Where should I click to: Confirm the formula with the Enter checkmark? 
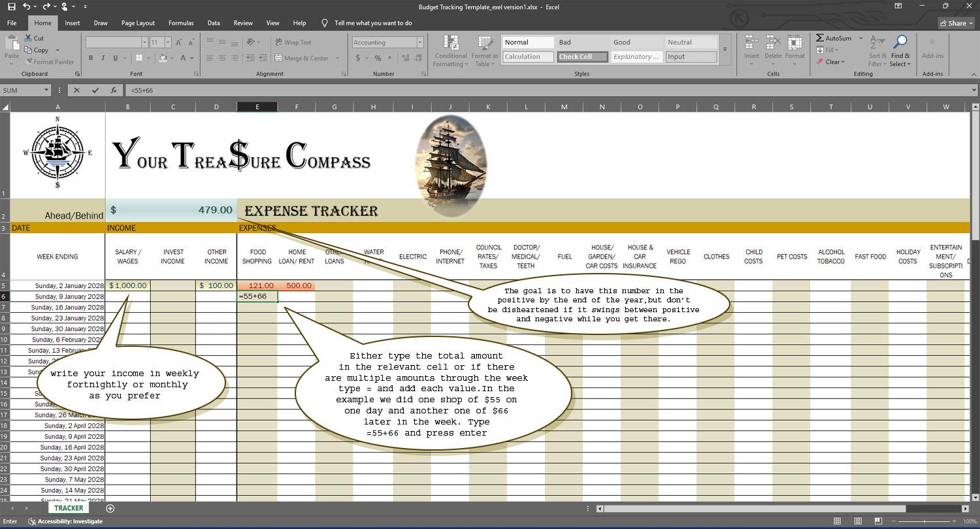click(x=95, y=91)
